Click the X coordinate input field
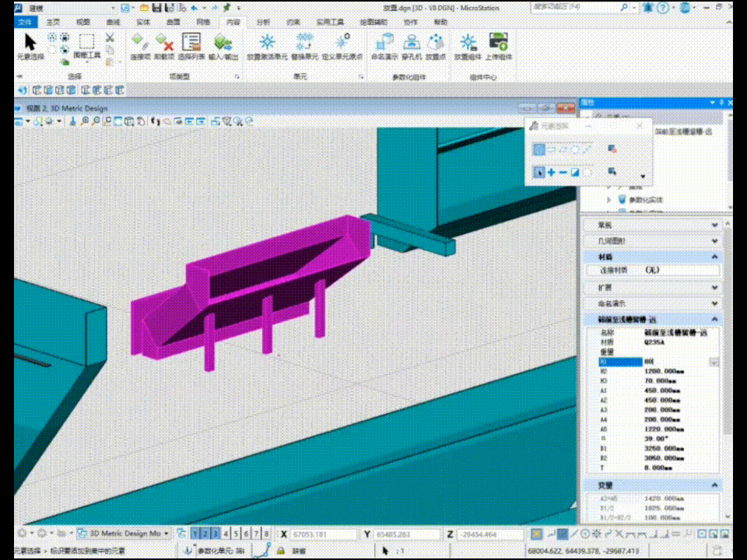 [319, 534]
